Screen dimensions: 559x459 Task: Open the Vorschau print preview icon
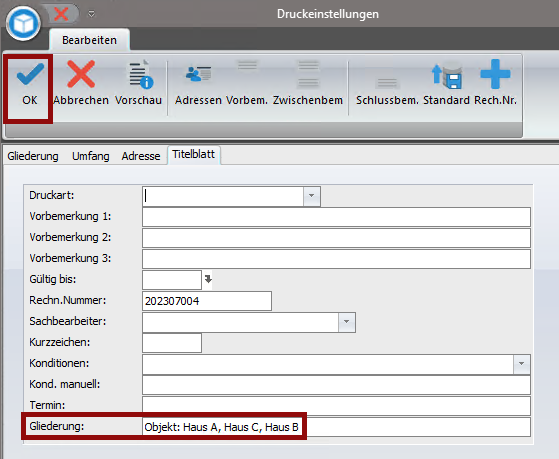[140, 74]
